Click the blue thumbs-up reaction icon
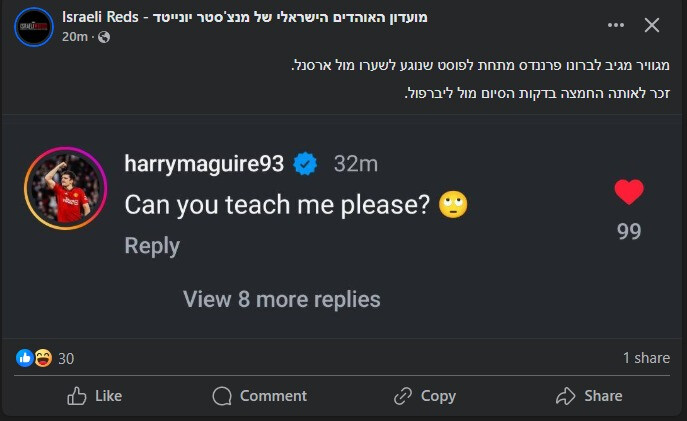 click(25, 358)
